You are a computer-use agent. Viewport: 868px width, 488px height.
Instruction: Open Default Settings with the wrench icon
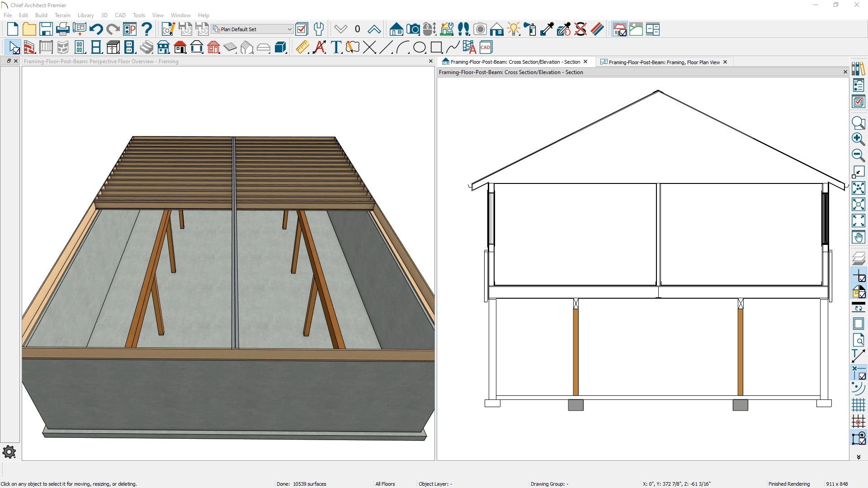pyautogui.click(x=319, y=28)
